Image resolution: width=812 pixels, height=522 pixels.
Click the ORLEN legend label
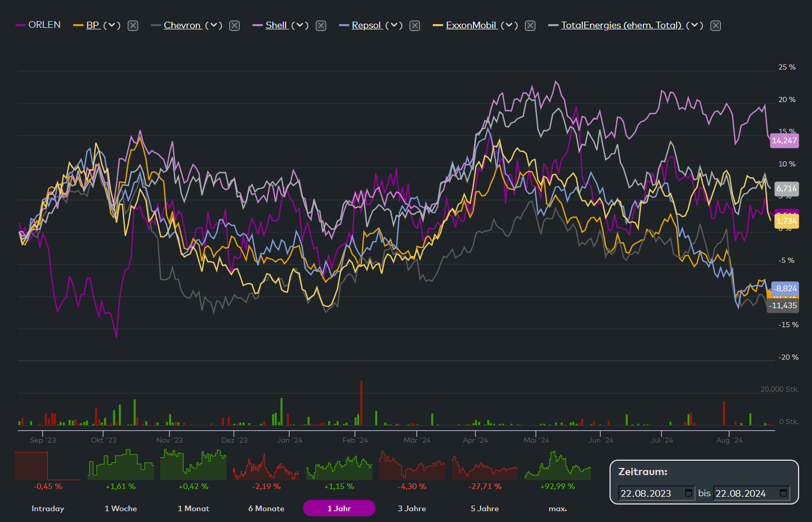pos(44,25)
